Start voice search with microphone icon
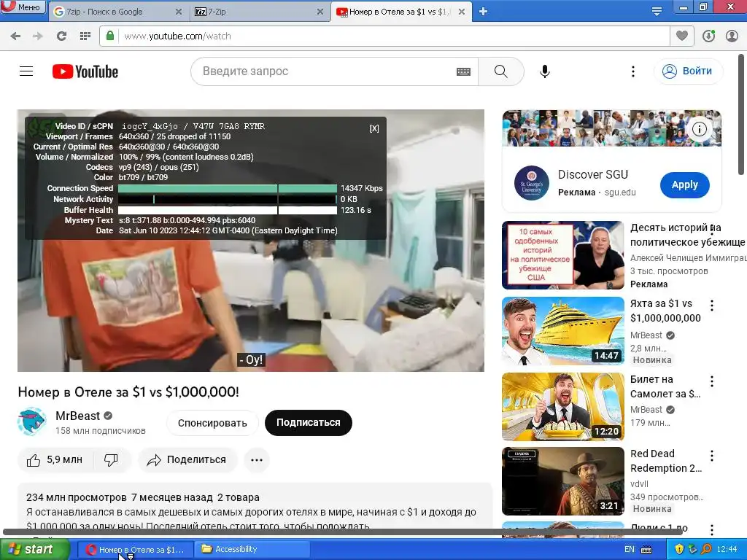This screenshot has height=560, width=747. [x=545, y=71]
